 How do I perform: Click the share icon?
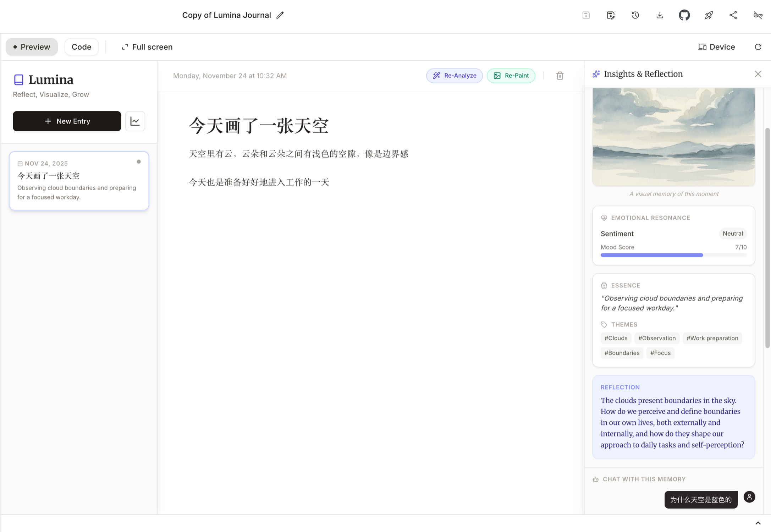click(733, 15)
